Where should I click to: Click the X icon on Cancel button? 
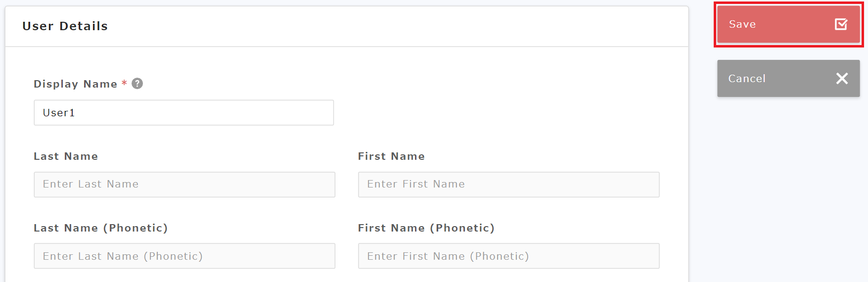(x=842, y=78)
